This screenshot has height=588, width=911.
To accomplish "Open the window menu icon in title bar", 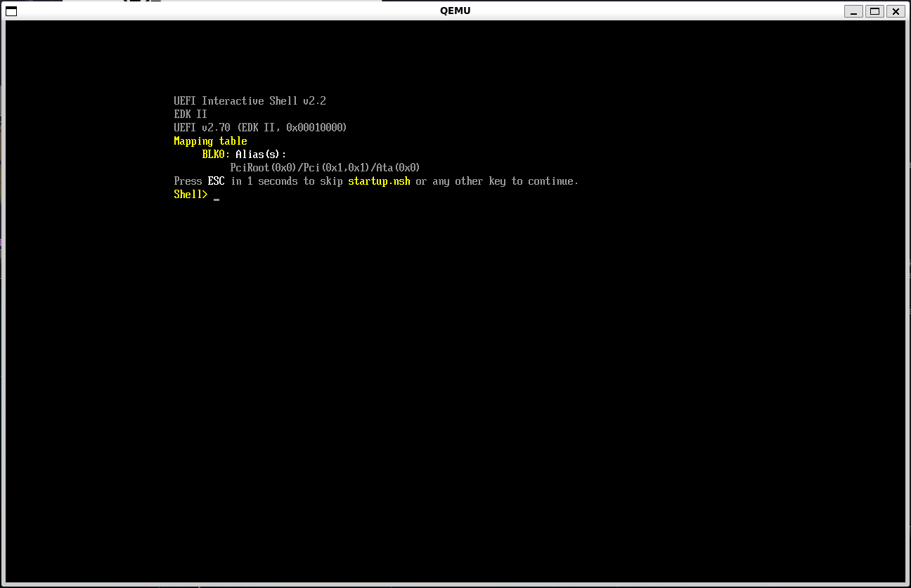I will pos(11,11).
